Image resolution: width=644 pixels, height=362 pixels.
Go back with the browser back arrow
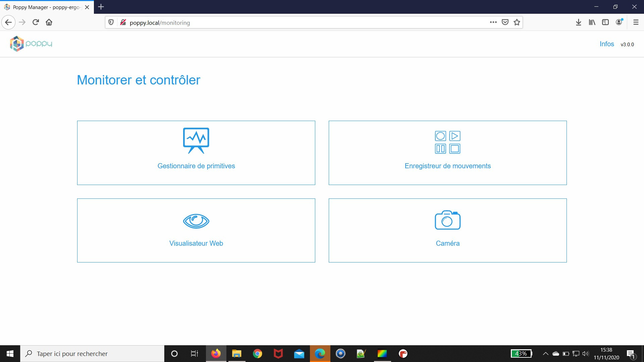(x=8, y=22)
